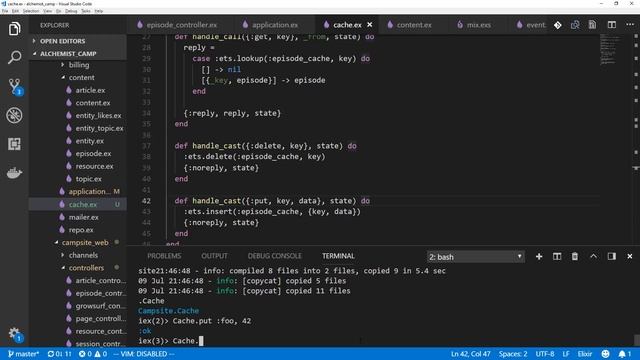Viewport: 640px width, 360px height.
Task: Click the VIM: DISABLED status entry
Action: tap(144, 354)
